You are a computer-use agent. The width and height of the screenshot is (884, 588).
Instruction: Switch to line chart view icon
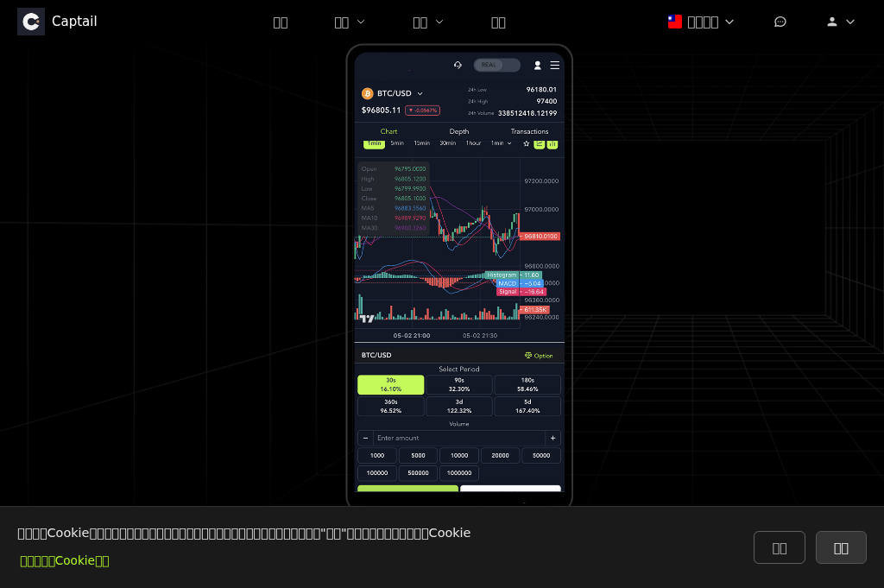539,143
